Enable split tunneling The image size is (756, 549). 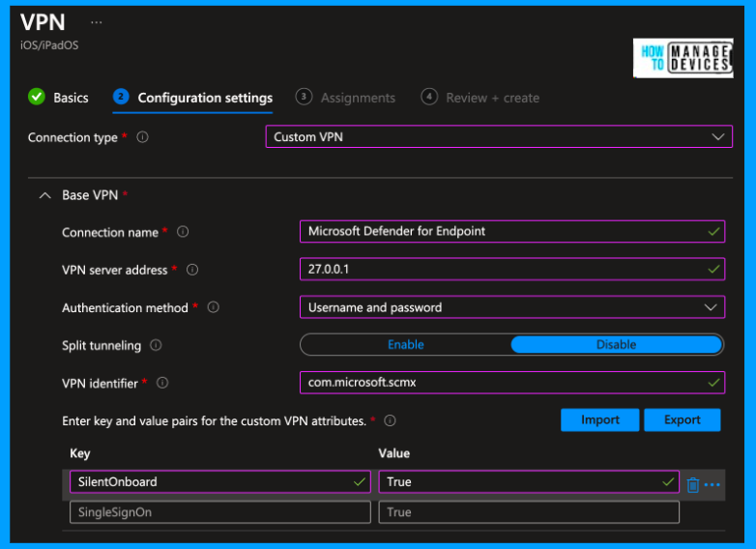[405, 345]
